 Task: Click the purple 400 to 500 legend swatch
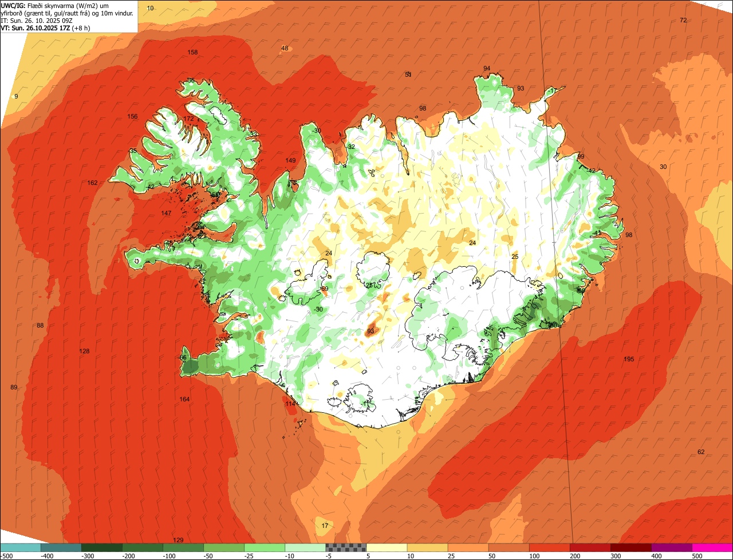pyautogui.click(x=671, y=547)
